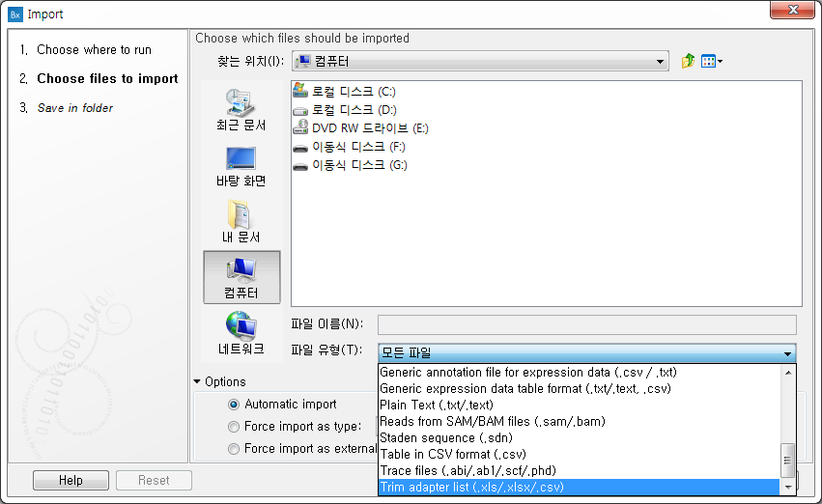Select Force import as type option
The width and height of the screenshot is (822, 504).
234,427
